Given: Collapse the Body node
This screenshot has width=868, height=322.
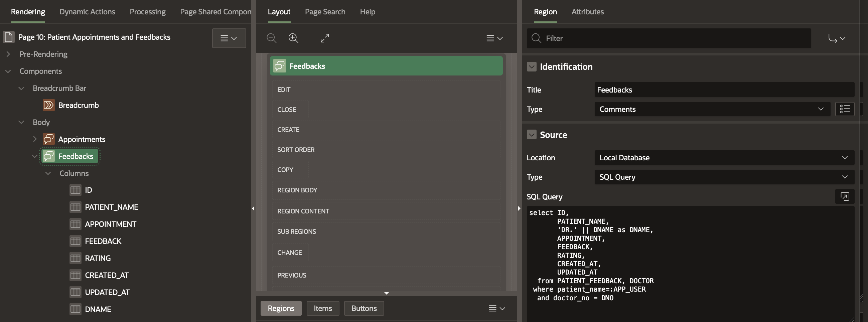Looking at the screenshot, I should point(21,122).
